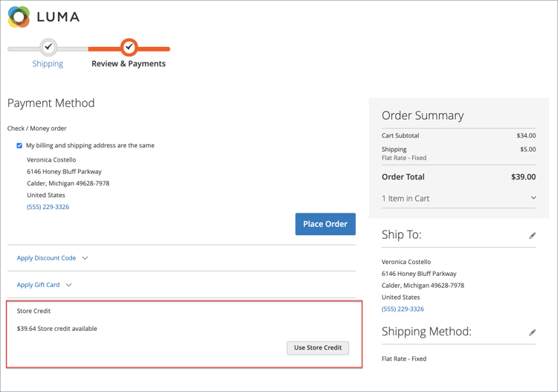Click the Use Store Credit button
Viewport: 558px width, 392px height.
[x=318, y=347]
